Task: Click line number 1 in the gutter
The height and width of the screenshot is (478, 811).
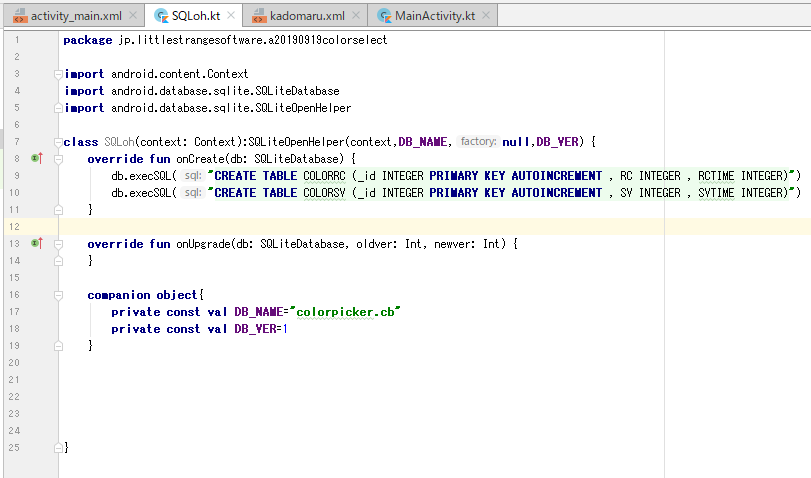Action: pyautogui.click(x=17, y=40)
